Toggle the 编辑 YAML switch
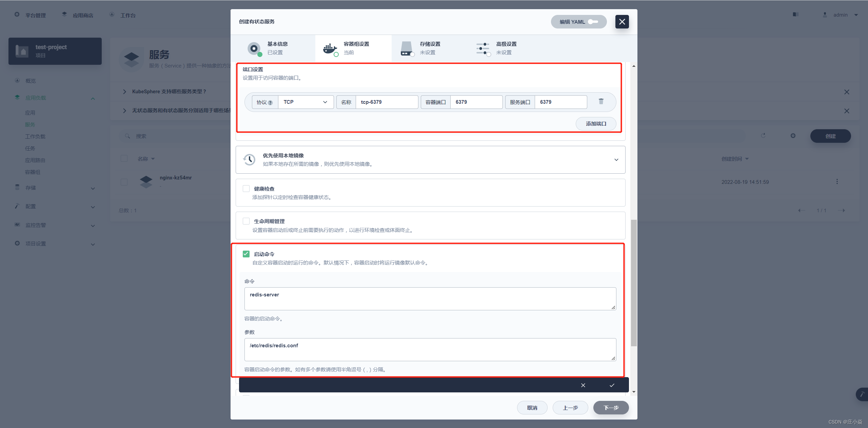This screenshot has width=868, height=428. (x=593, y=22)
